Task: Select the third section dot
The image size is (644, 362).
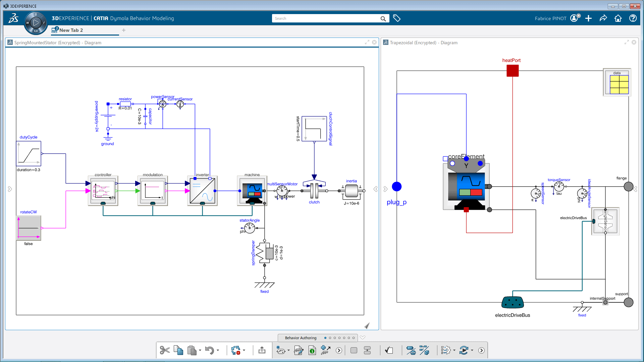Action: [335, 338]
